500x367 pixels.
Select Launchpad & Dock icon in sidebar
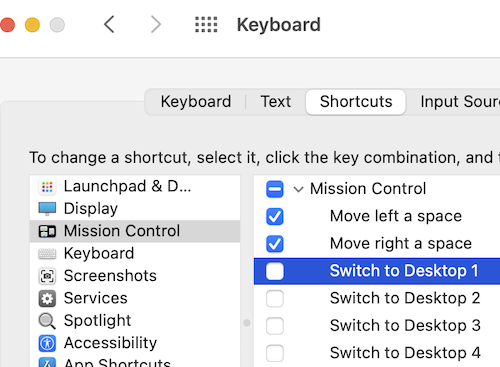pos(47,187)
